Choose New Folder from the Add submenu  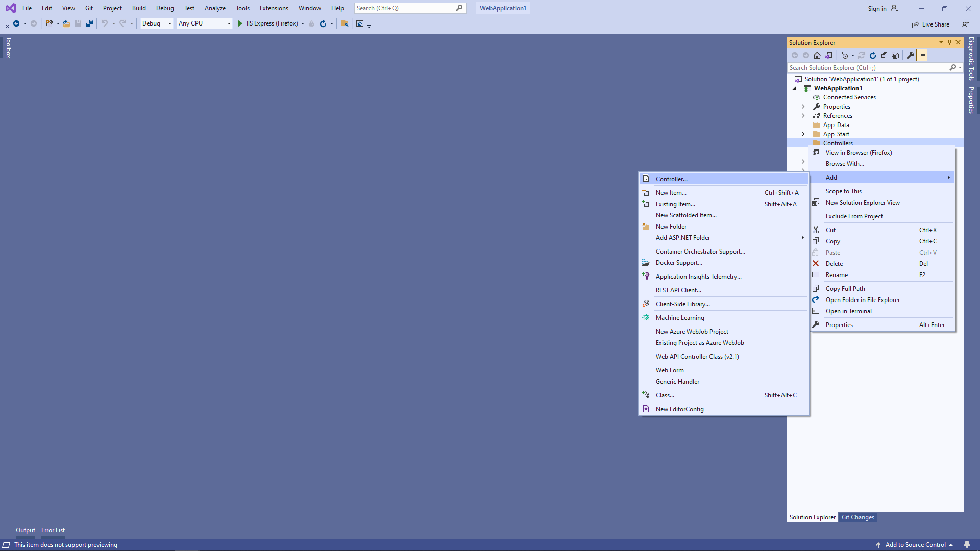pyautogui.click(x=671, y=227)
